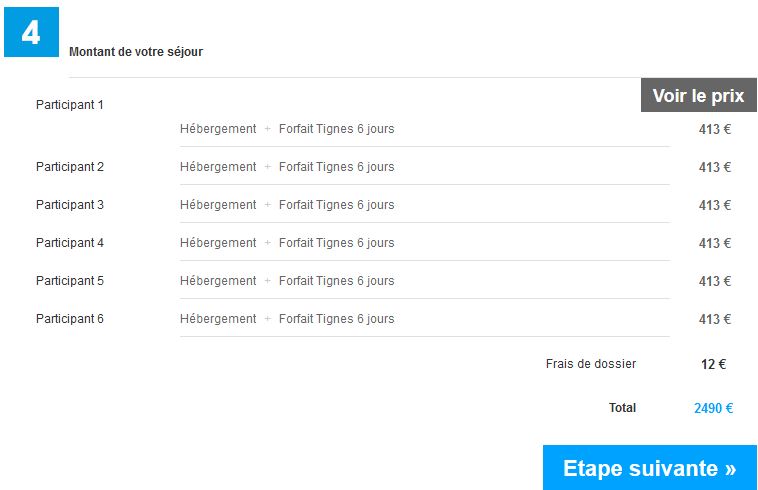This screenshot has height=490, width=758.
Task: Click 'Forfait Tignes 6 jours' for Participant 5
Action: click(336, 281)
